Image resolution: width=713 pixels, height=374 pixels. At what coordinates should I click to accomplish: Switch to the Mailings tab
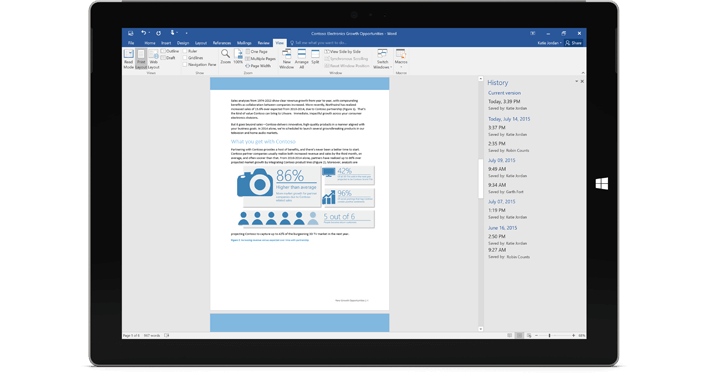coord(244,43)
